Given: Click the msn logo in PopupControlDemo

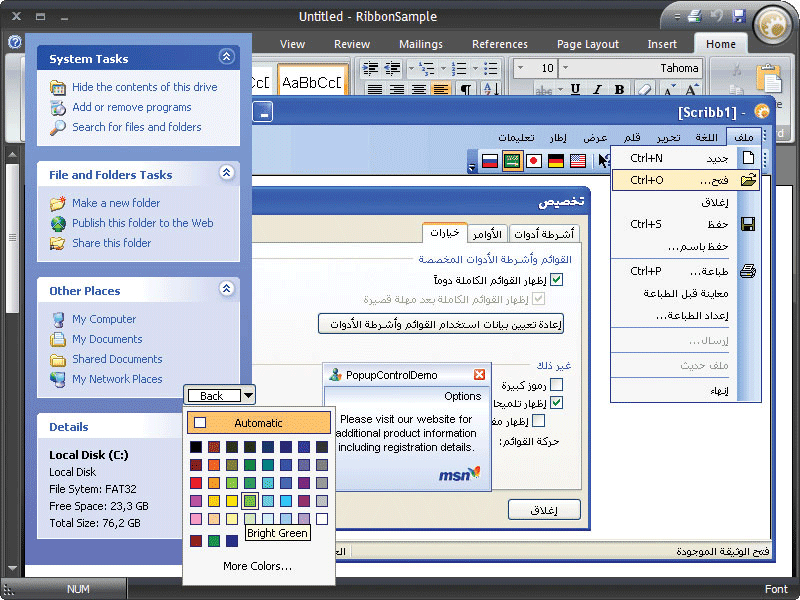Looking at the screenshot, I should click(x=458, y=473).
